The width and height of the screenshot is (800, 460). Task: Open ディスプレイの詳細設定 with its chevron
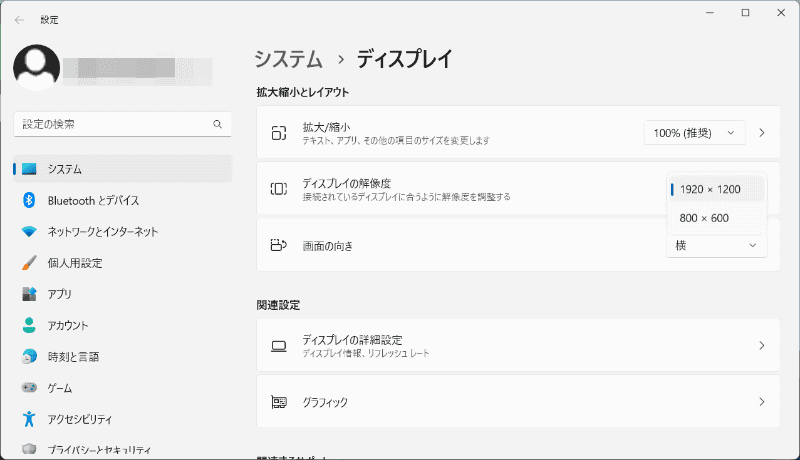point(762,345)
